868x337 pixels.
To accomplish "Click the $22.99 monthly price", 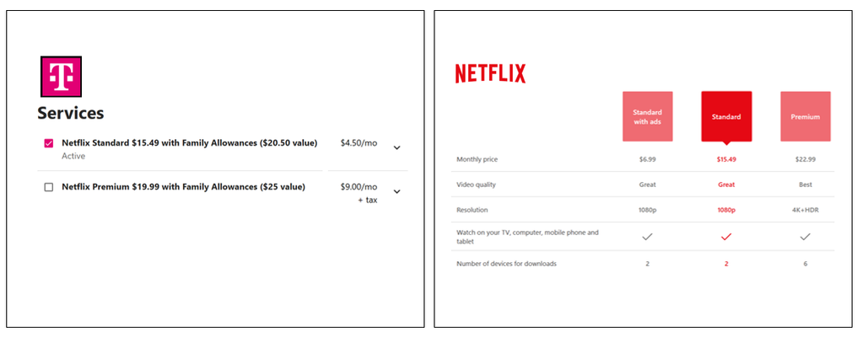I will [806, 159].
